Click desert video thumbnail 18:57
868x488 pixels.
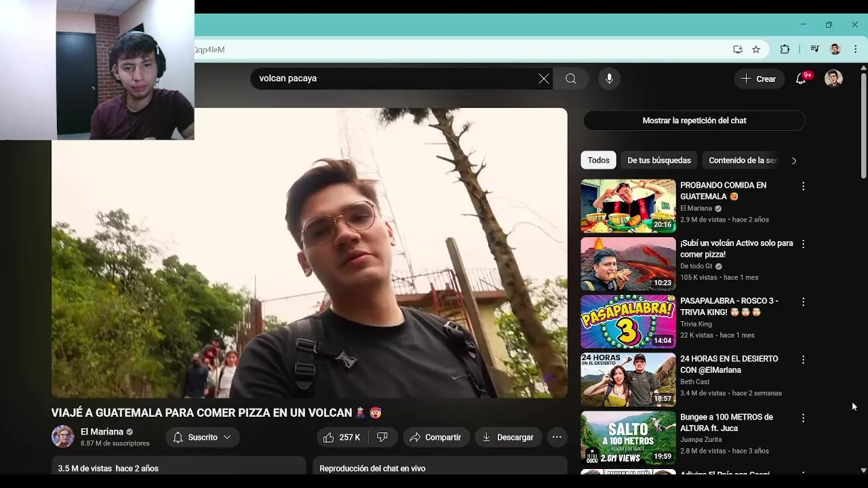tap(628, 380)
